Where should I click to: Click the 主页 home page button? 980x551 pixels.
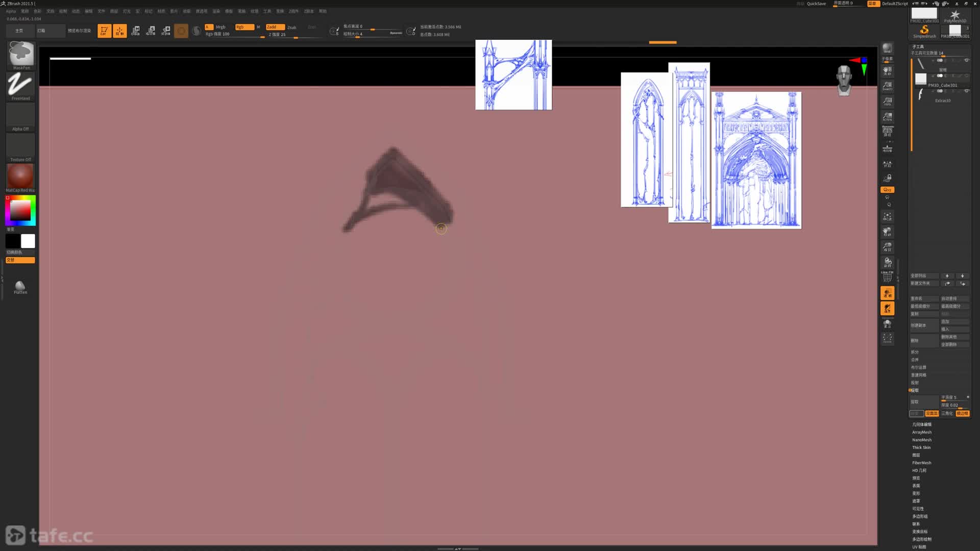pyautogui.click(x=19, y=31)
